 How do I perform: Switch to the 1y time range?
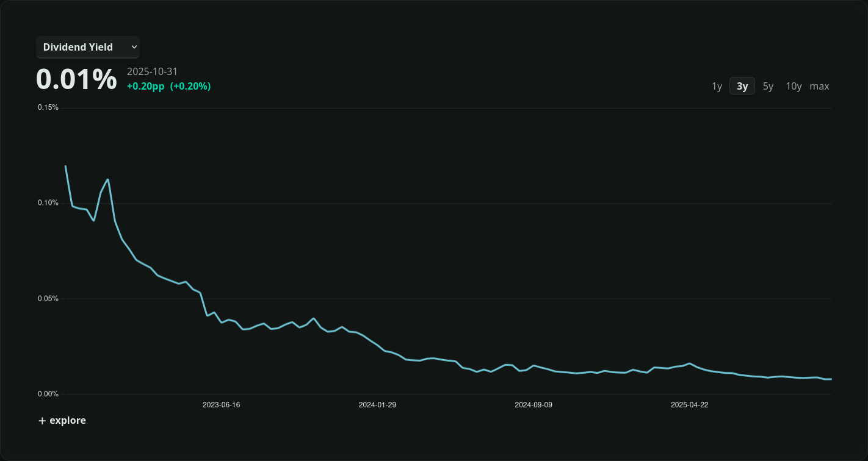(x=717, y=86)
